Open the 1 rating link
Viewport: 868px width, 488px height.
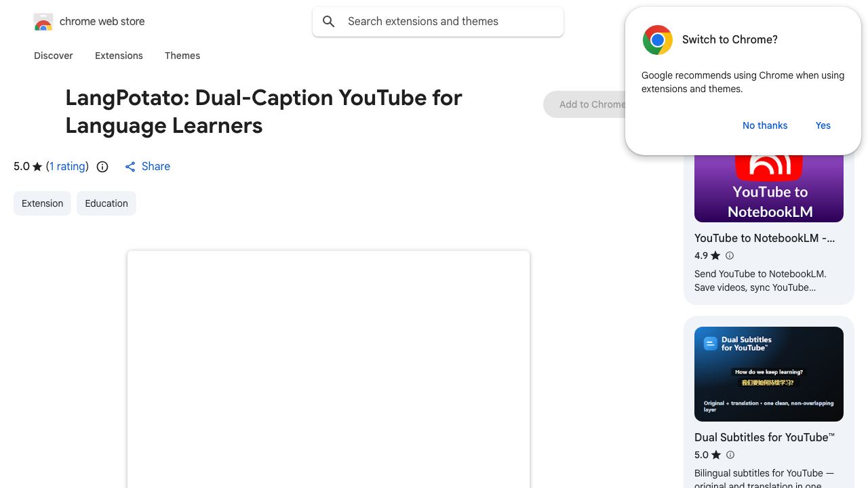pyautogui.click(x=67, y=167)
